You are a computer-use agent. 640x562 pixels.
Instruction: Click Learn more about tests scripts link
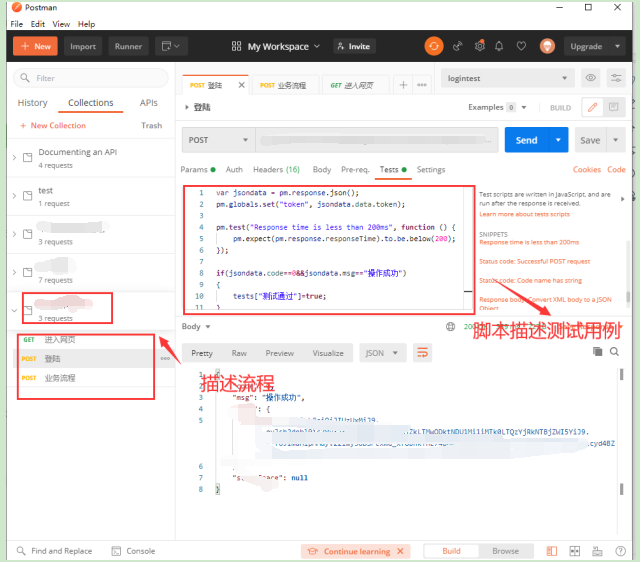(524, 214)
